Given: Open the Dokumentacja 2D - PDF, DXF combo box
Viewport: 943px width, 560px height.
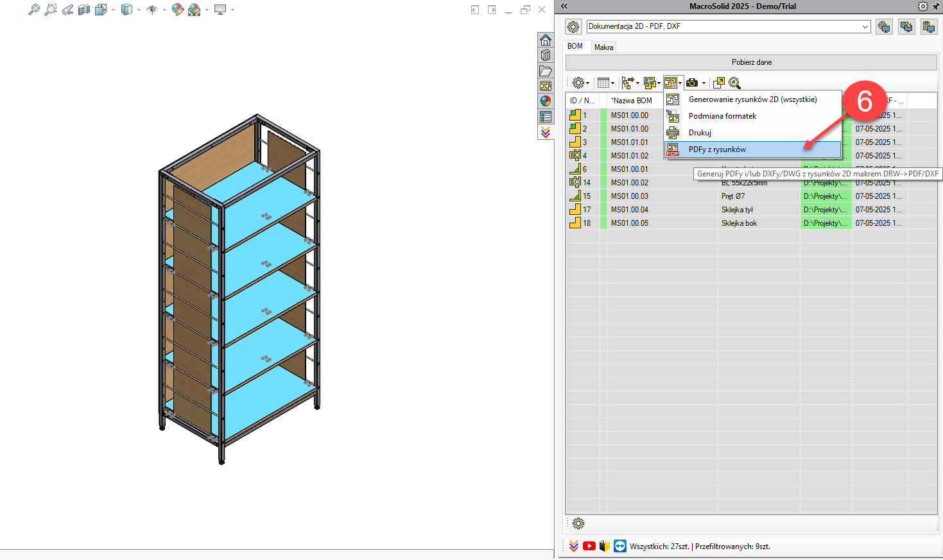Looking at the screenshot, I should pyautogui.click(x=729, y=26).
